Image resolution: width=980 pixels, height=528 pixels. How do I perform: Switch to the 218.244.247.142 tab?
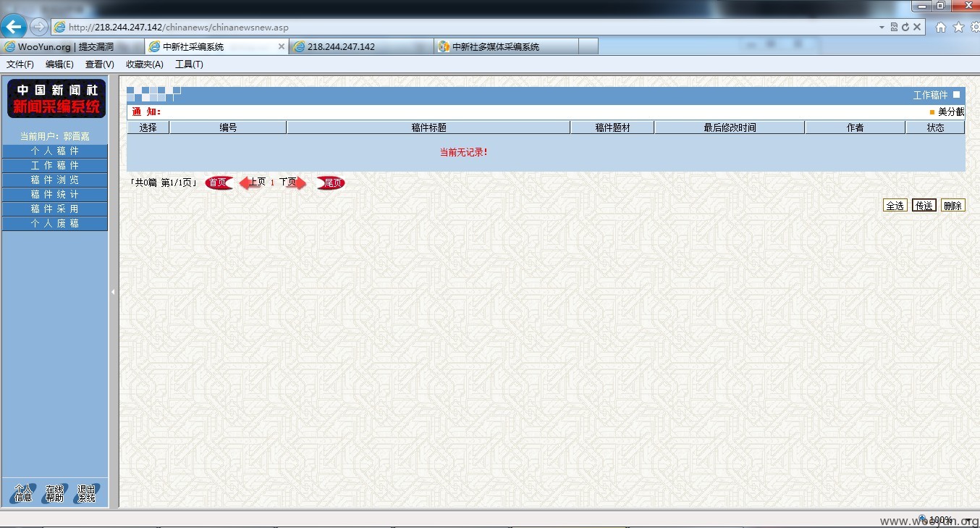click(x=362, y=46)
